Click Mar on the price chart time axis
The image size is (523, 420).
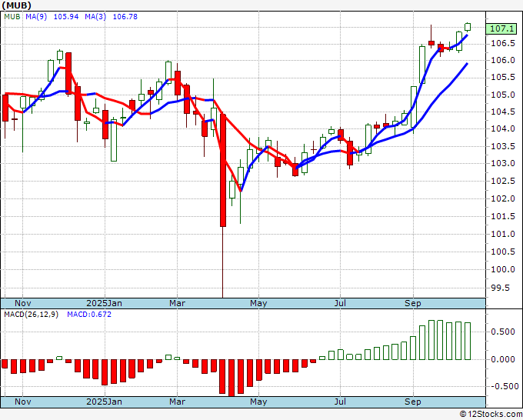(x=177, y=303)
